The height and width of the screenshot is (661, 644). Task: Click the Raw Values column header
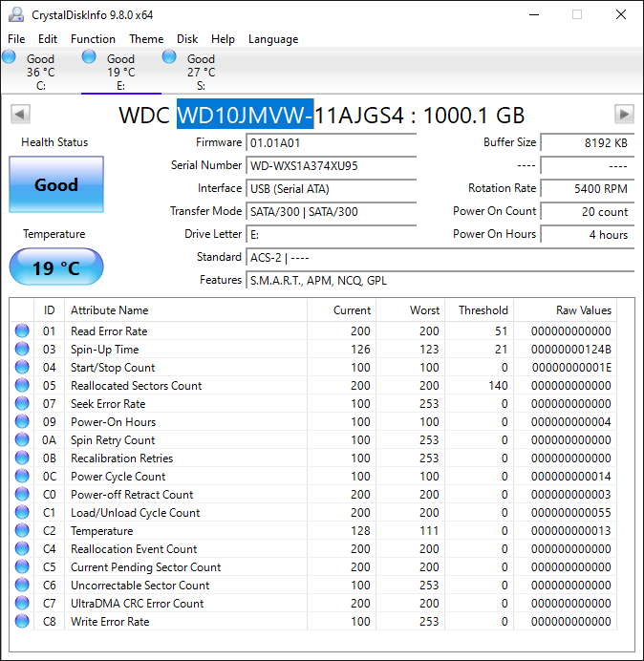tap(565, 310)
